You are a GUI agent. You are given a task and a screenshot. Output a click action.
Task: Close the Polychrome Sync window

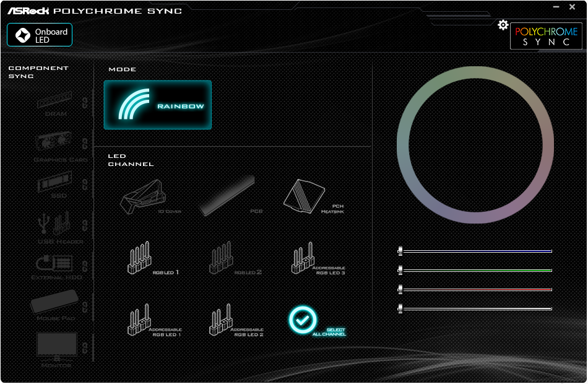[x=573, y=7]
